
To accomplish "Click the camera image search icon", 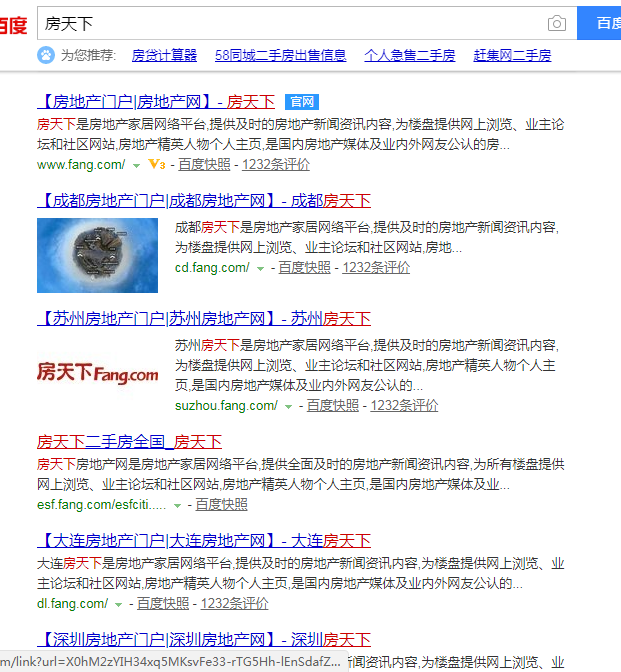I will click(557, 23).
